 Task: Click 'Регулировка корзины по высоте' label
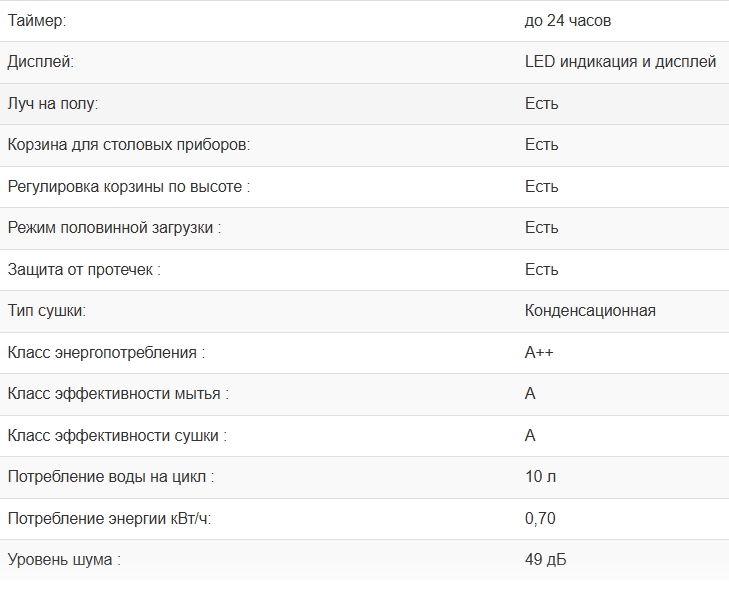tap(128, 186)
